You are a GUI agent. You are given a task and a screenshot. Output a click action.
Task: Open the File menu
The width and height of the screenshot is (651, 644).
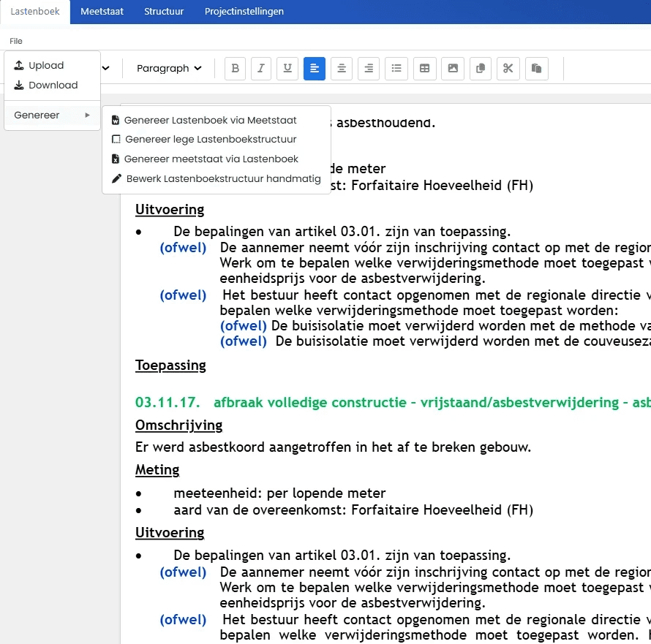coord(16,41)
